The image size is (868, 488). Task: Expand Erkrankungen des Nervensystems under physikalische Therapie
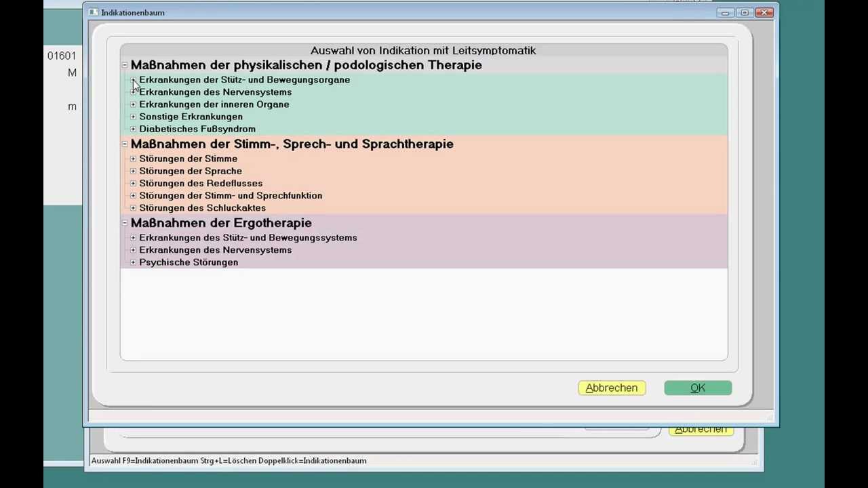tap(133, 92)
